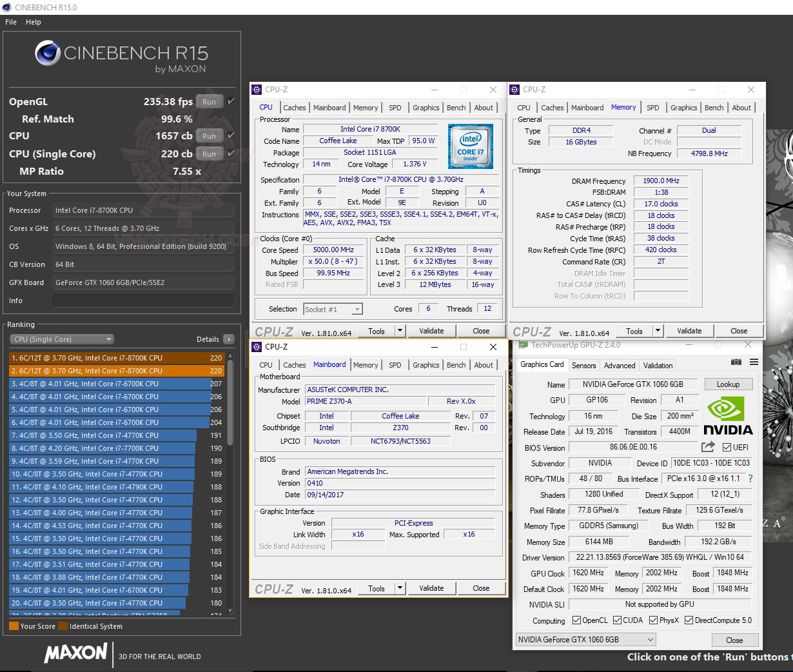Click the BIOS export icon next to BIOS Version
793x672 pixels.
[707, 448]
